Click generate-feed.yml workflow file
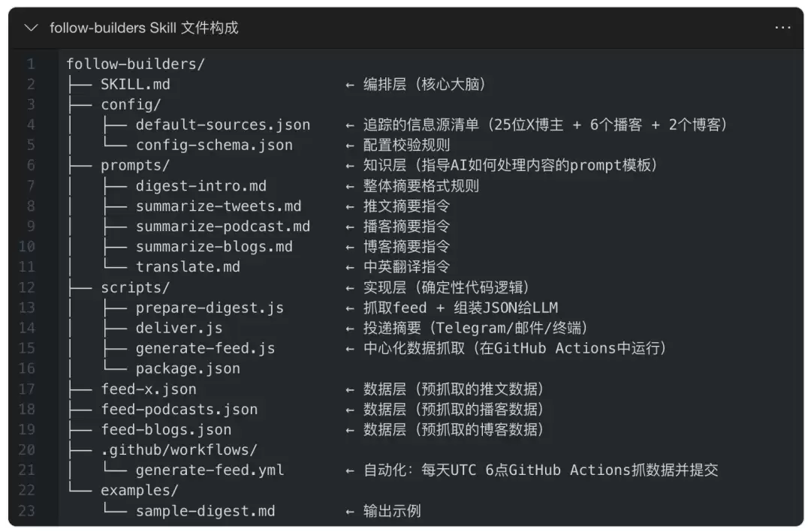Viewport: 811px width, 532px height. 210,470
